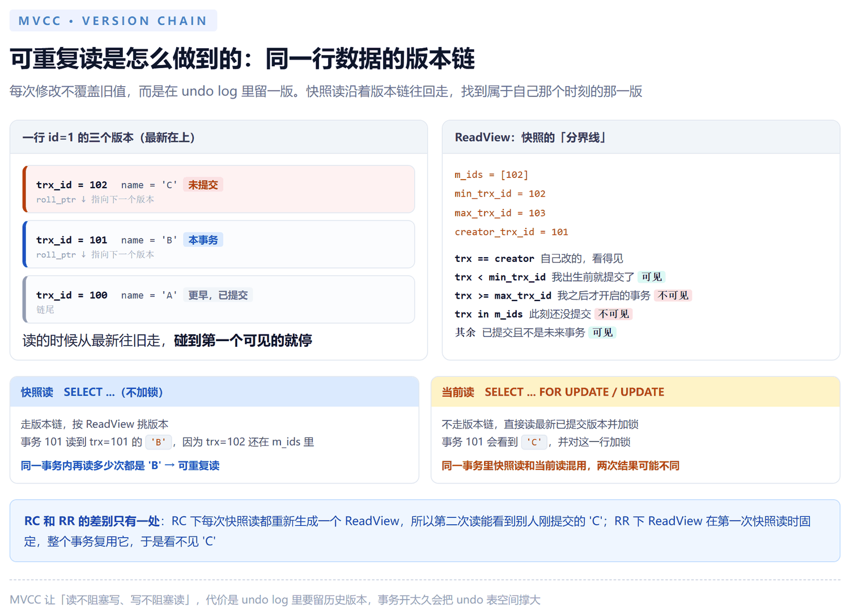Image resolution: width=850 pixels, height=616 pixels.
Task: Click the subtitle beginning "每次修改不覆盖旧值"
Action: tap(326, 91)
